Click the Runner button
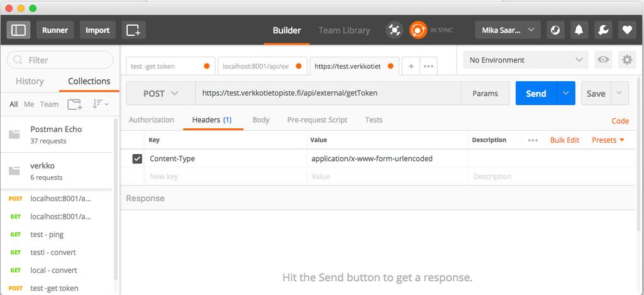Viewport: 644px width, 295px height. coord(55,30)
